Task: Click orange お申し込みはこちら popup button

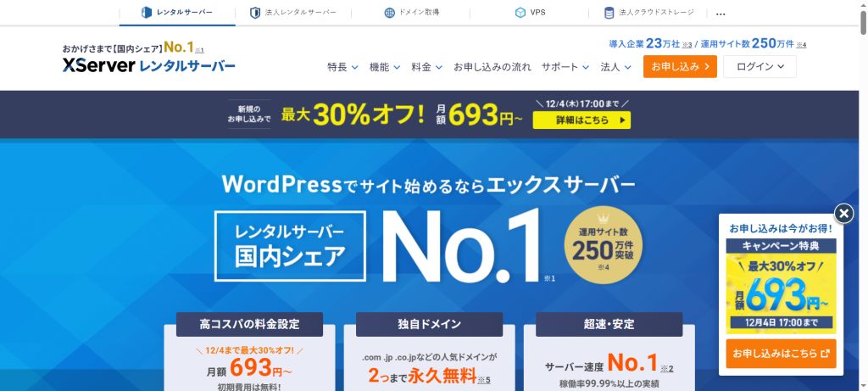Action: 781,354
